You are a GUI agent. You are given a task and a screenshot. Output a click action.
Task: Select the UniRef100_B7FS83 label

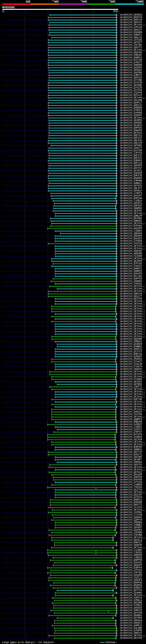tap(131, 263)
